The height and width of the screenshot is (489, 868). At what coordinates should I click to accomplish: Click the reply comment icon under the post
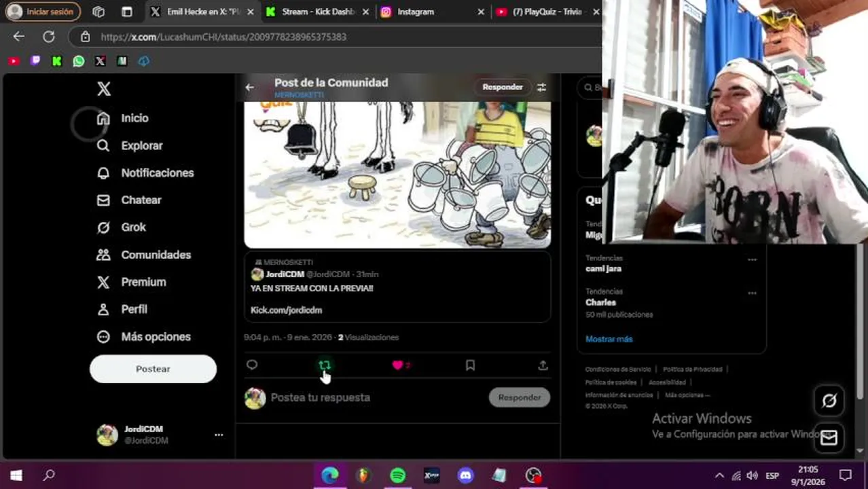click(x=252, y=365)
